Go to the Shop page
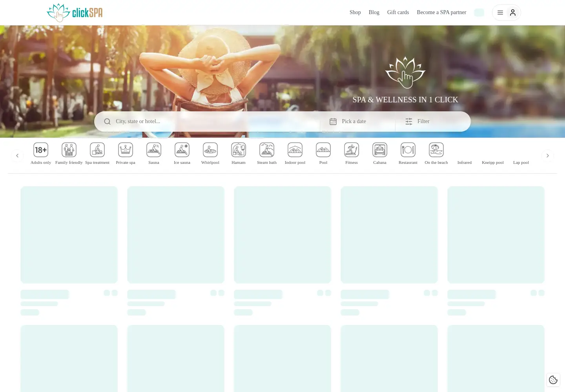 (x=355, y=13)
